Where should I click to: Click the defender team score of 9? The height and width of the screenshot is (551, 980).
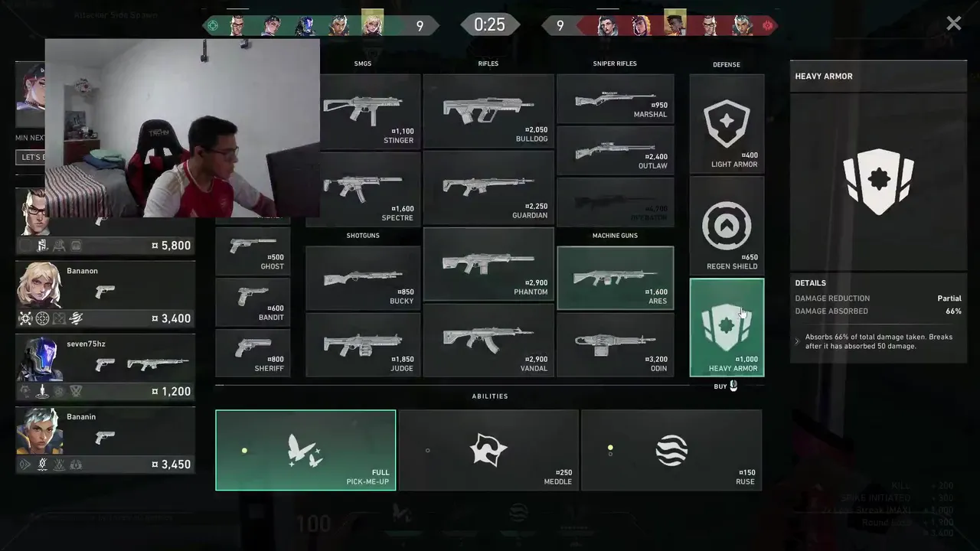(x=560, y=26)
